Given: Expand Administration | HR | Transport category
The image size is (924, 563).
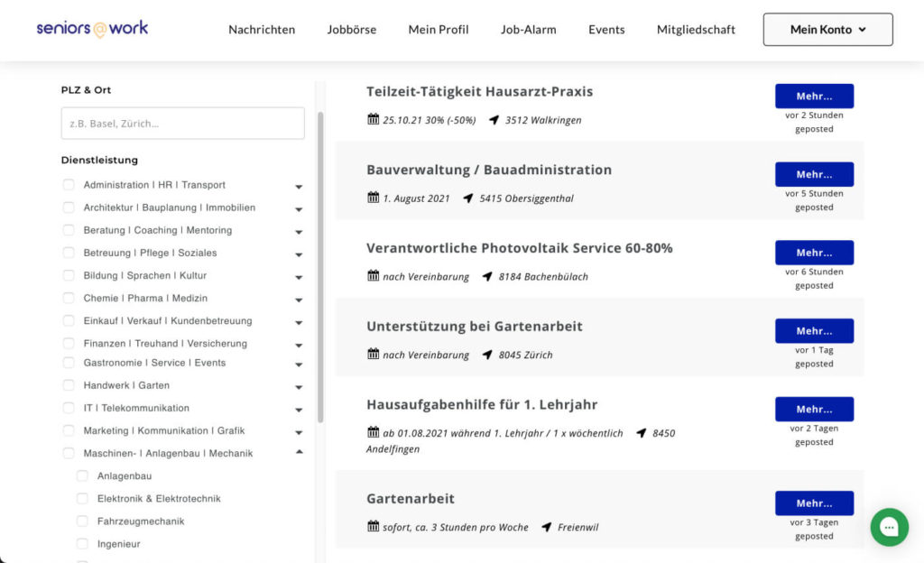Looking at the screenshot, I should point(299,187).
